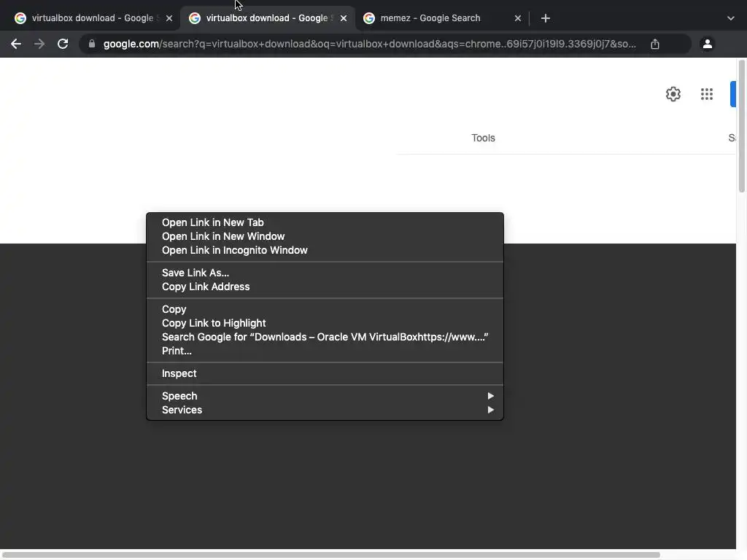
Task: Click Copy in the context menu
Action: pyautogui.click(x=325, y=309)
